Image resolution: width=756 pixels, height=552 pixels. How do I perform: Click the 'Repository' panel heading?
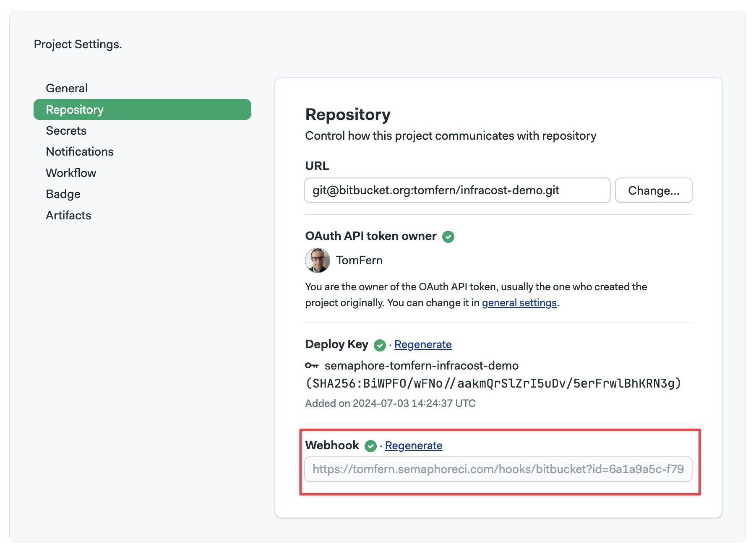348,115
